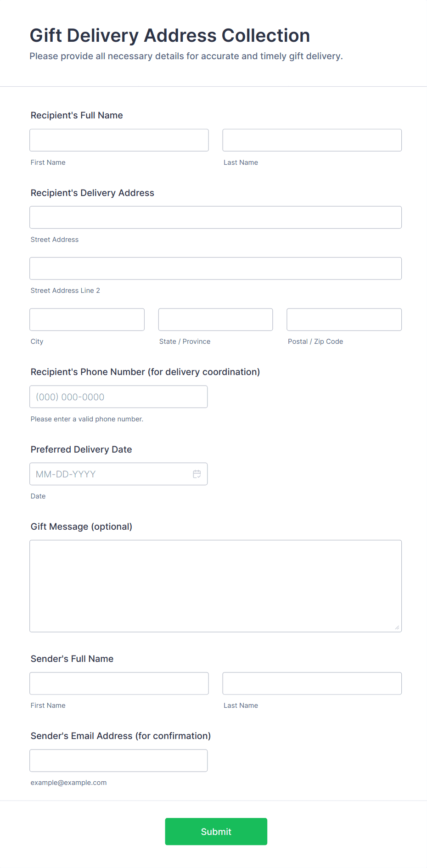
Task: Click the Preferred Delivery Date input
Action: [110, 474]
